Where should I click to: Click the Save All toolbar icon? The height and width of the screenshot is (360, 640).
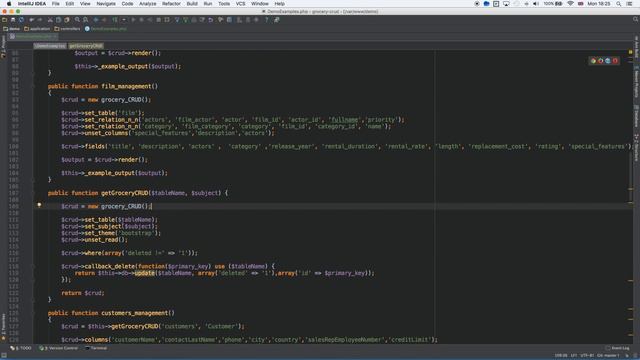click(x=13, y=20)
